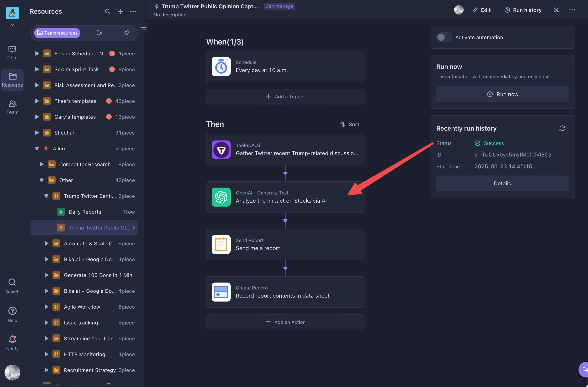Expand the Risk Assessment folder
This screenshot has width=588, height=387.
[x=37, y=85]
